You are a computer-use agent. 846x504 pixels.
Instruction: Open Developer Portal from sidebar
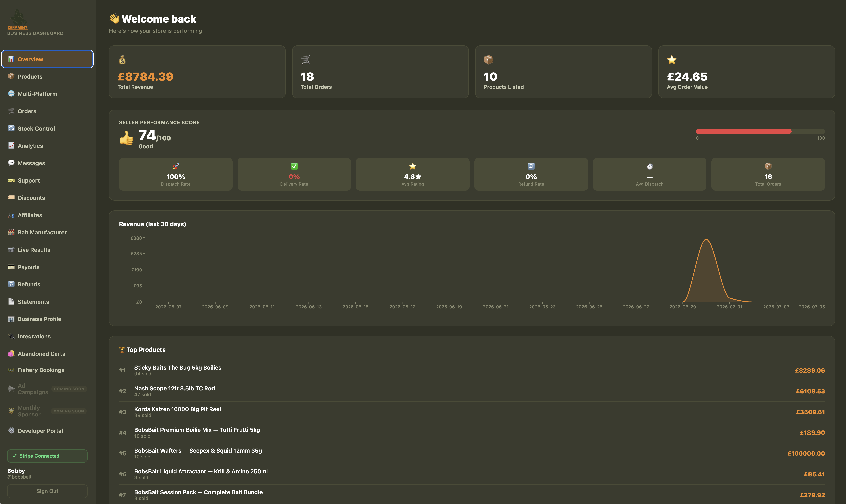click(x=47, y=431)
